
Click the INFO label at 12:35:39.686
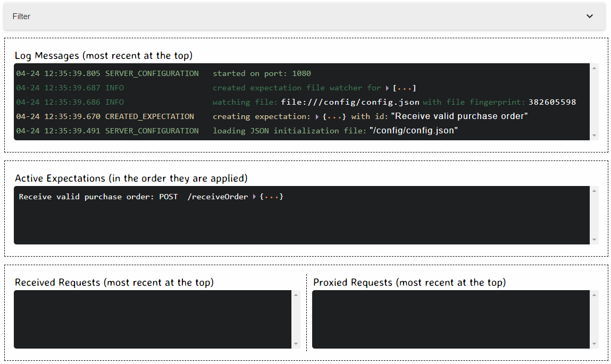[x=114, y=102]
